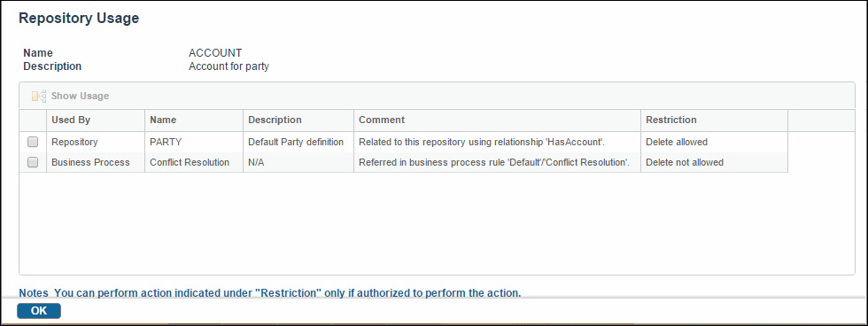Click the Repository cell under Used By
Viewport: 868px width, 326px height.
96,143
